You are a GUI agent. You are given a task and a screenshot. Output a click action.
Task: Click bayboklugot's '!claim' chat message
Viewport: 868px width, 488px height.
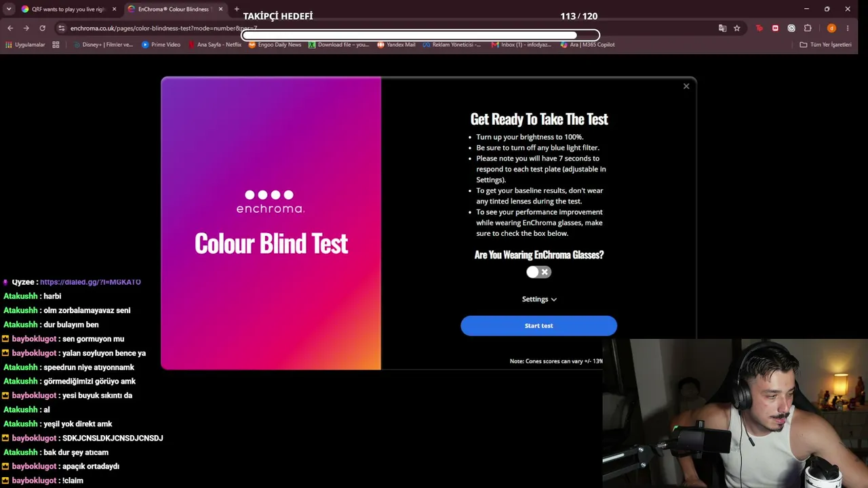pos(73,481)
